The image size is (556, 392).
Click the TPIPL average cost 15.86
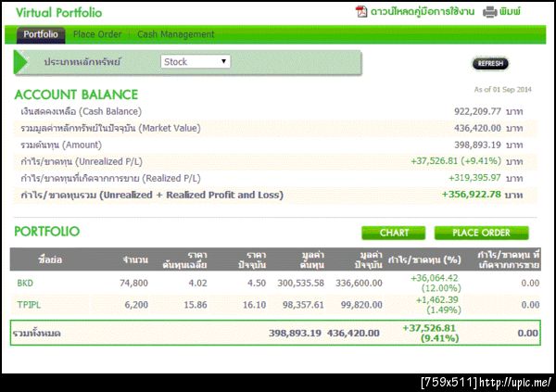pyautogui.click(x=196, y=305)
